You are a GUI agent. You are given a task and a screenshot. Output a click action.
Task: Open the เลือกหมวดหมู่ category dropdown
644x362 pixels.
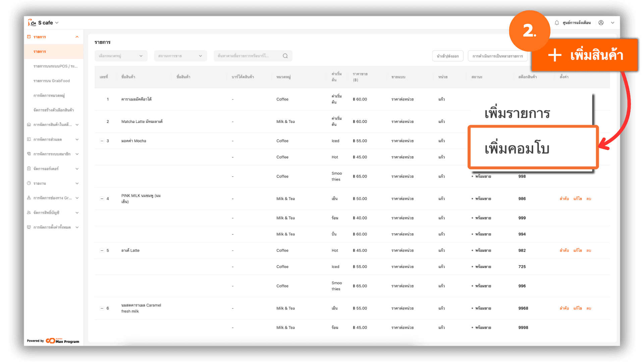coord(121,56)
